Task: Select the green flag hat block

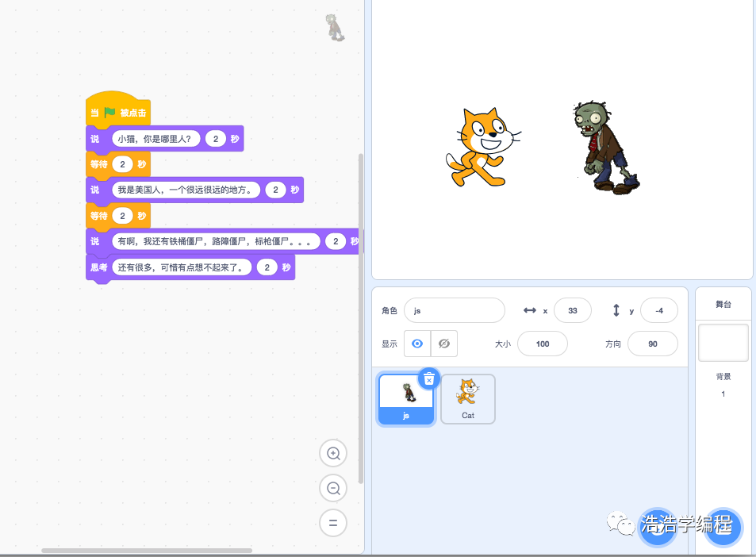Action: pos(118,109)
